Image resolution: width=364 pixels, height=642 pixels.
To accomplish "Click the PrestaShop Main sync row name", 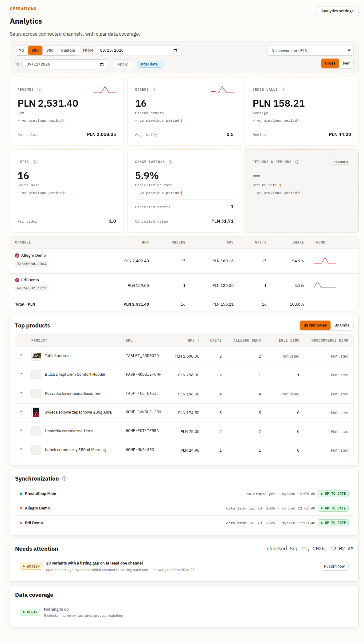I will (41, 494).
